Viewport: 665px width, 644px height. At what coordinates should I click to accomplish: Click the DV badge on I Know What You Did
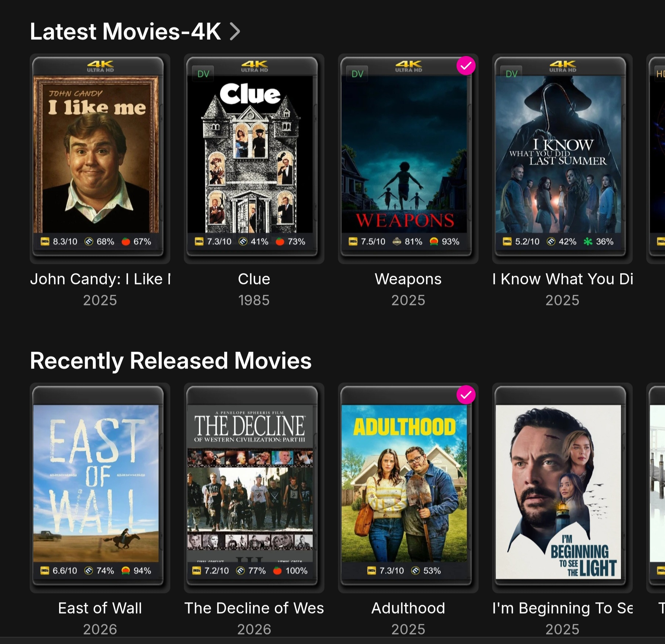512,74
